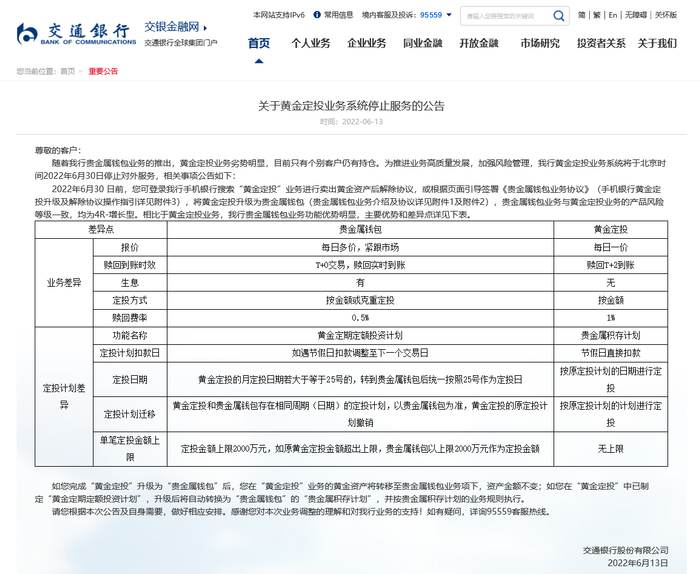Click the 单笔定投金额上限 row label
The height and width of the screenshot is (574, 700).
(x=130, y=449)
